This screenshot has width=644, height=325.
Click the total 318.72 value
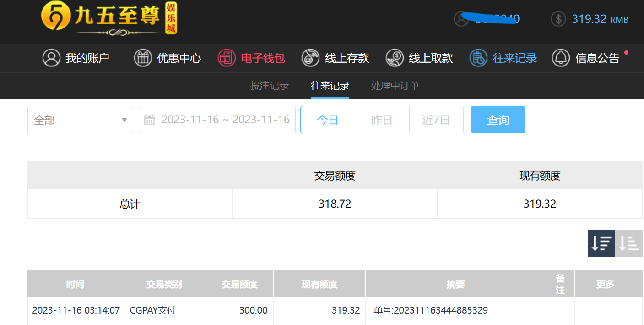click(335, 204)
